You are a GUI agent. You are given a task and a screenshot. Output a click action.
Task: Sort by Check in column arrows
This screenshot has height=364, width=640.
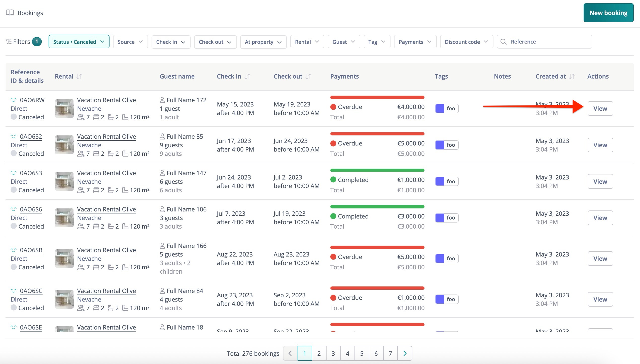point(247,77)
